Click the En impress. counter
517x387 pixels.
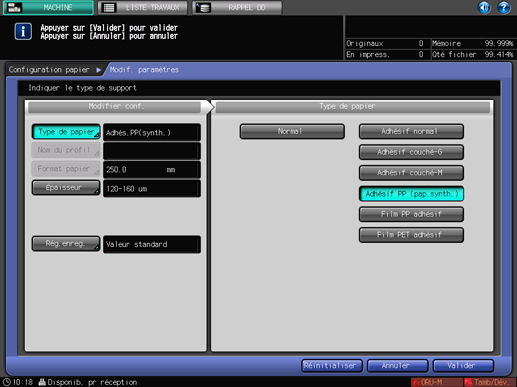click(387, 54)
